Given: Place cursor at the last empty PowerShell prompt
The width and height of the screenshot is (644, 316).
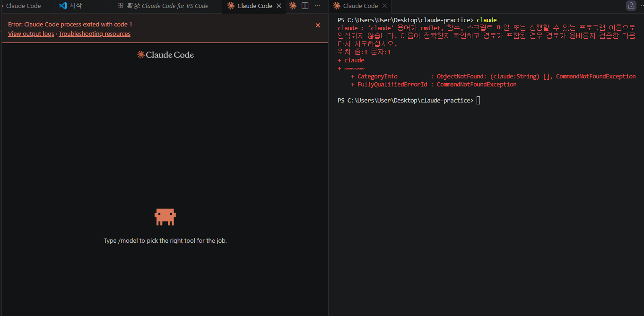Looking at the screenshot, I should pyautogui.click(x=479, y=101).
